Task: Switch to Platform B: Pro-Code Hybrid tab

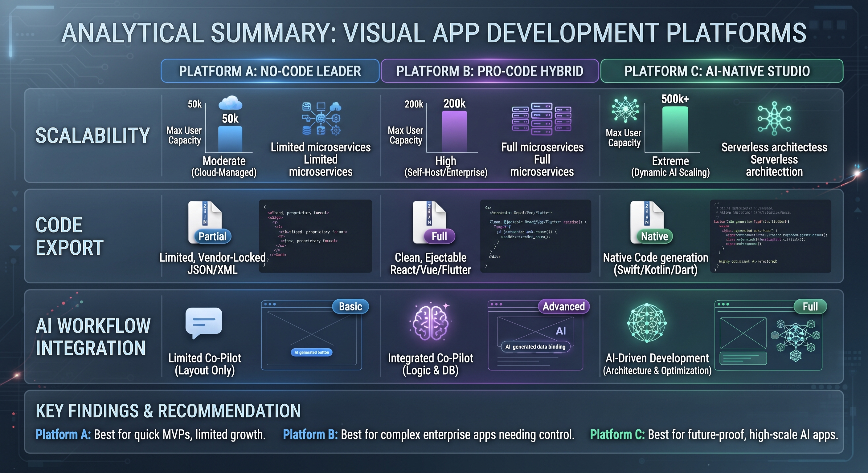Action: point(489,71)
